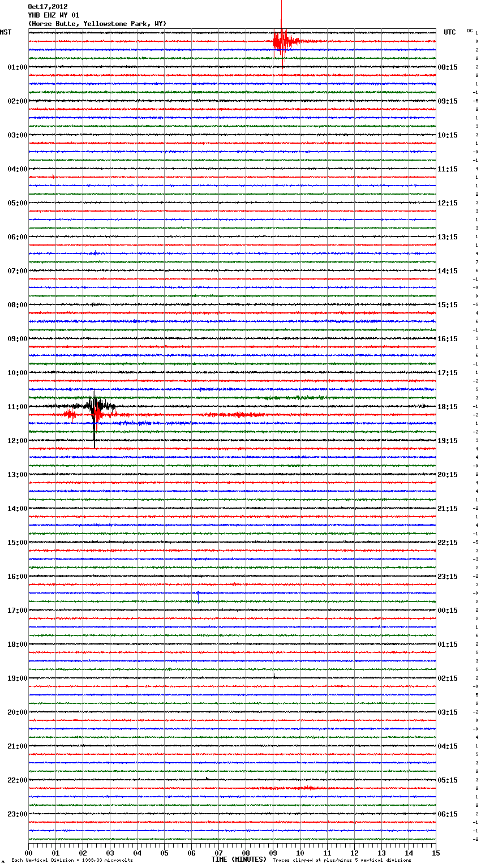Viewport: 481px width, 868px height.
Task: Click minute tick label 03 on the bottom axis
Action: click(x=110, y=853)
